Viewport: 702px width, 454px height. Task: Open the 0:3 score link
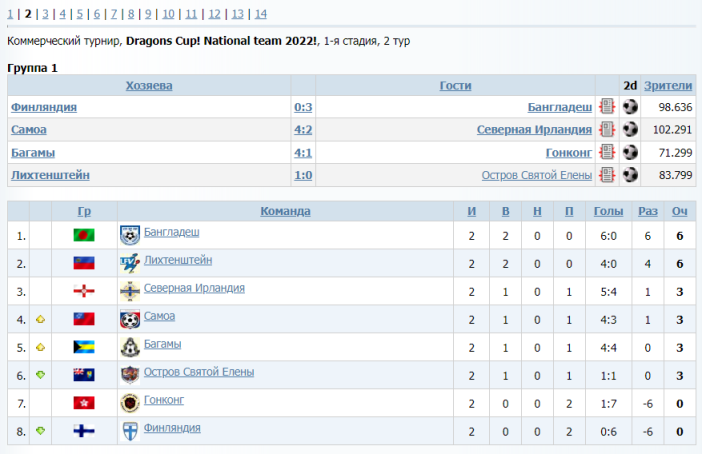(303, 107)
